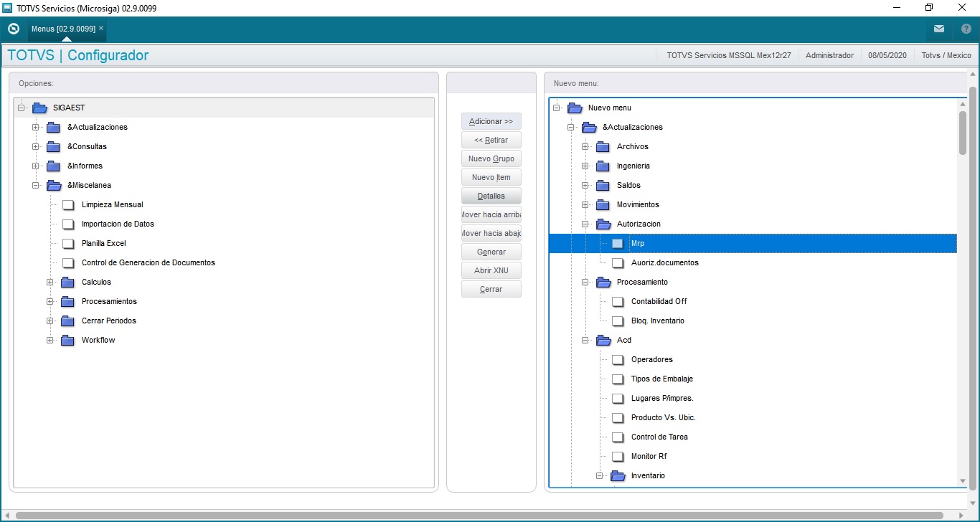The image size is (980, 522).
Task: Click the item icon beside Planilla Excel
Action: click(68, 243)
